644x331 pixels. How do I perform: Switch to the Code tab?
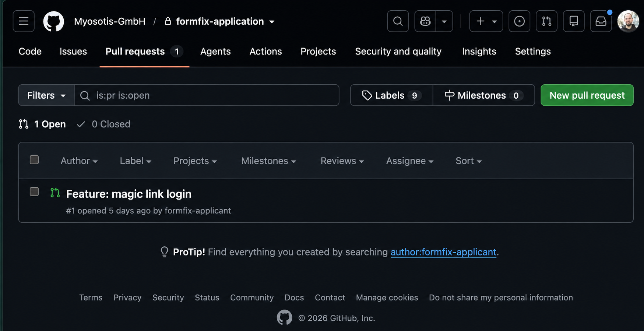30,51
